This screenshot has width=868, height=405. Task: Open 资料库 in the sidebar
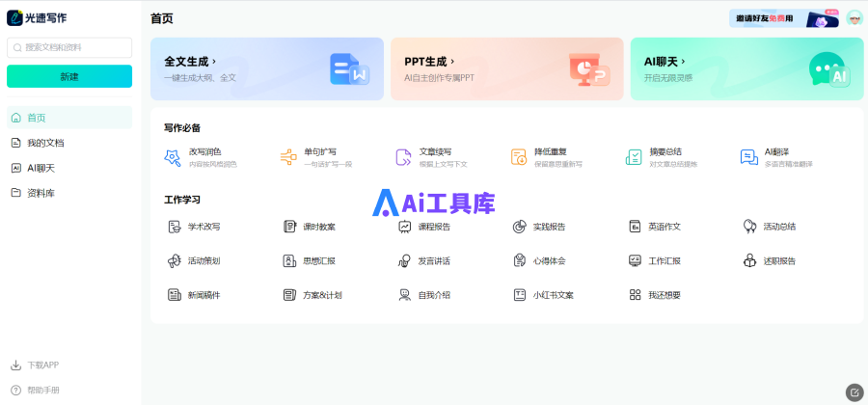tap(69, 193)
